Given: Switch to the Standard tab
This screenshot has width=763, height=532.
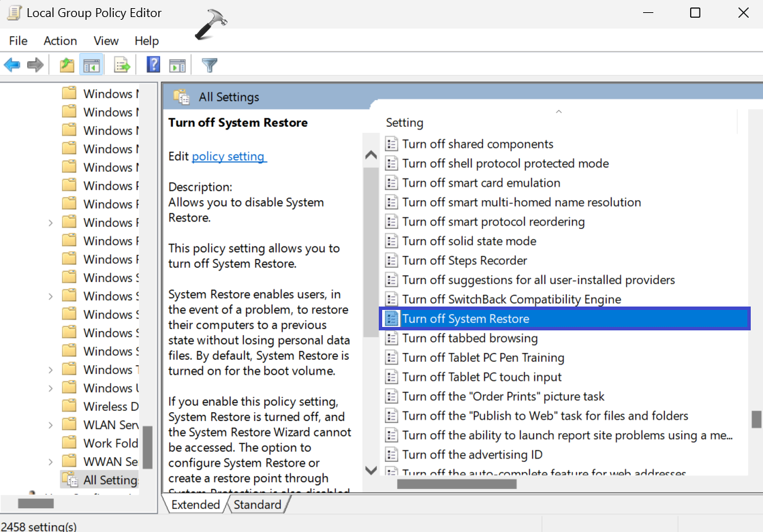Looking at the screenshot, I should coord(257,505).
